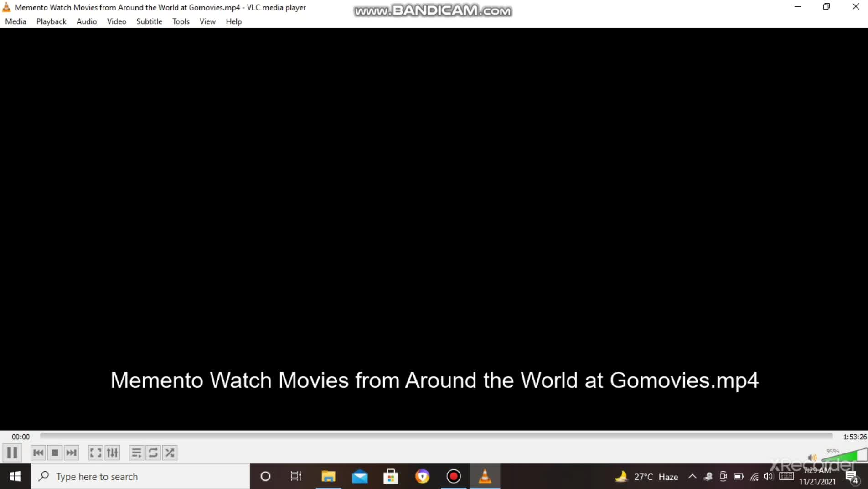The width and height of the screenshot is (868, 489).
Task: Open the Playback menu
Action: point(51,21)
